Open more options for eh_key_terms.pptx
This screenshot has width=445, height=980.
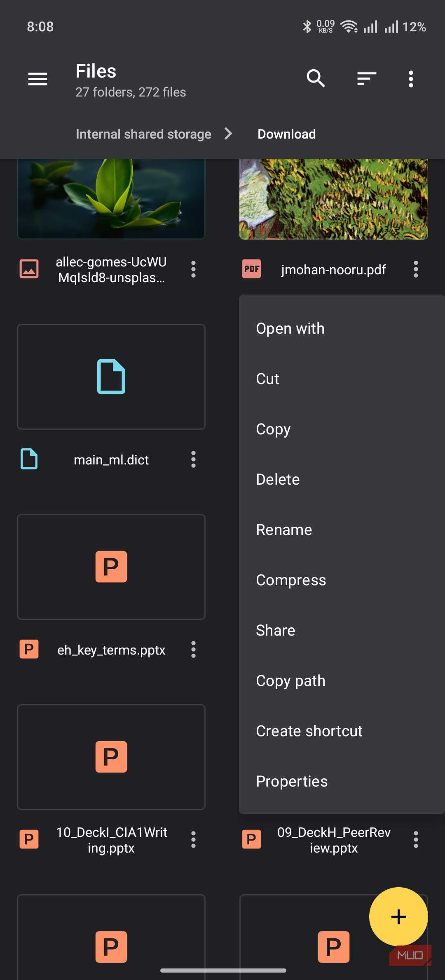pyautogui.click(x=193, y=650)
